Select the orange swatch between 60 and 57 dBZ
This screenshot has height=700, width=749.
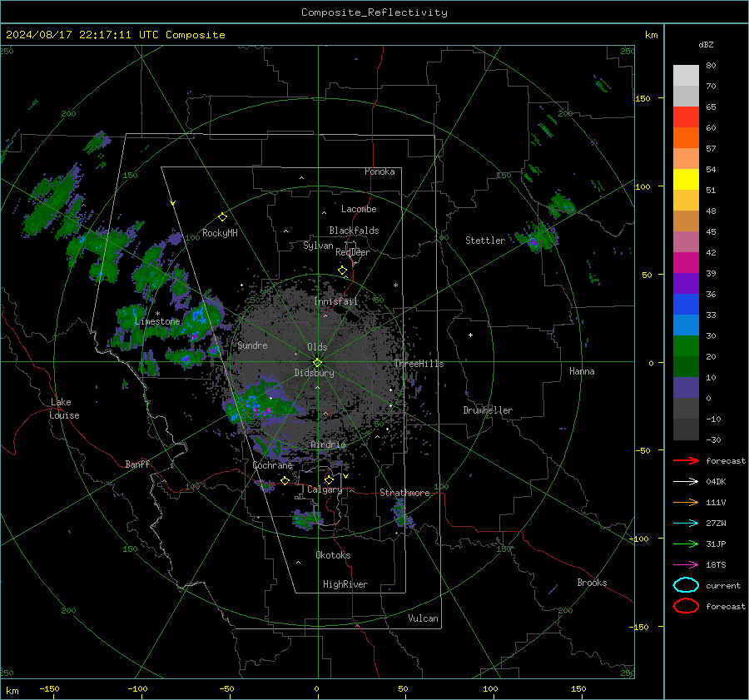686,137
